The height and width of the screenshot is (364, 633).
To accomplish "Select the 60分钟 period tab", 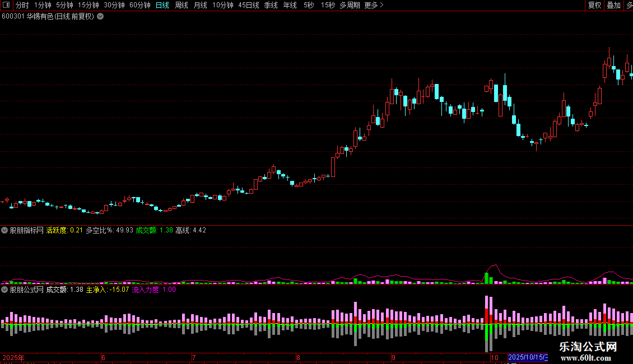I will click(140, 5).
